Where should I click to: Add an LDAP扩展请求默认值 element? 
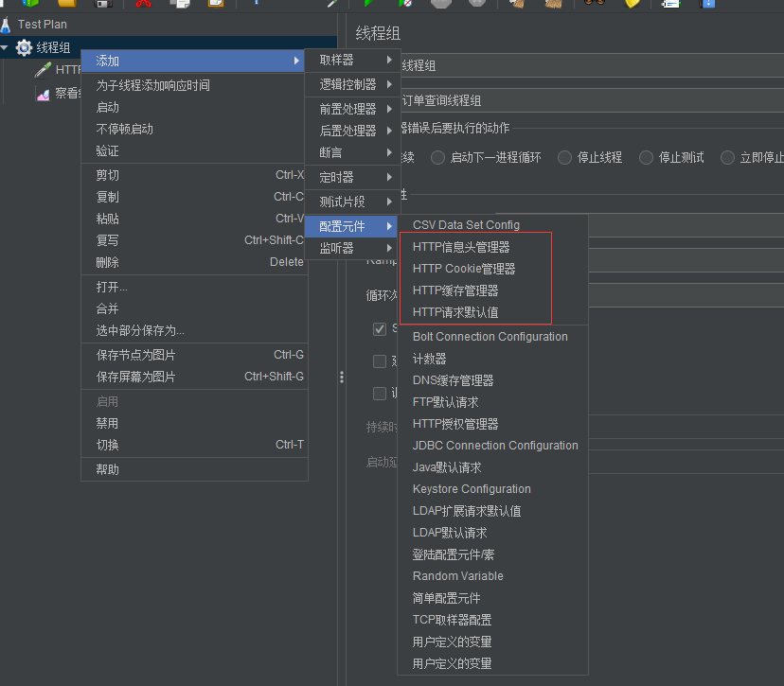point(492,511)
